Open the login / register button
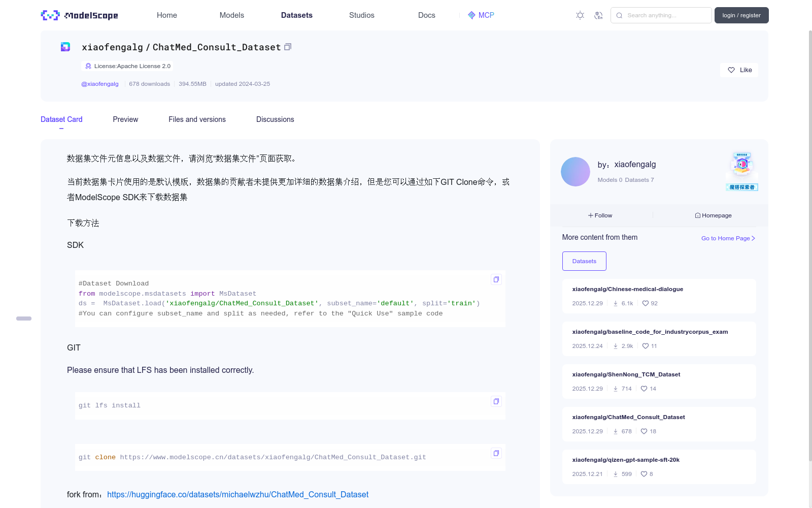The height and width of the screenshot is (508, 812). click(x=741, y=15)
